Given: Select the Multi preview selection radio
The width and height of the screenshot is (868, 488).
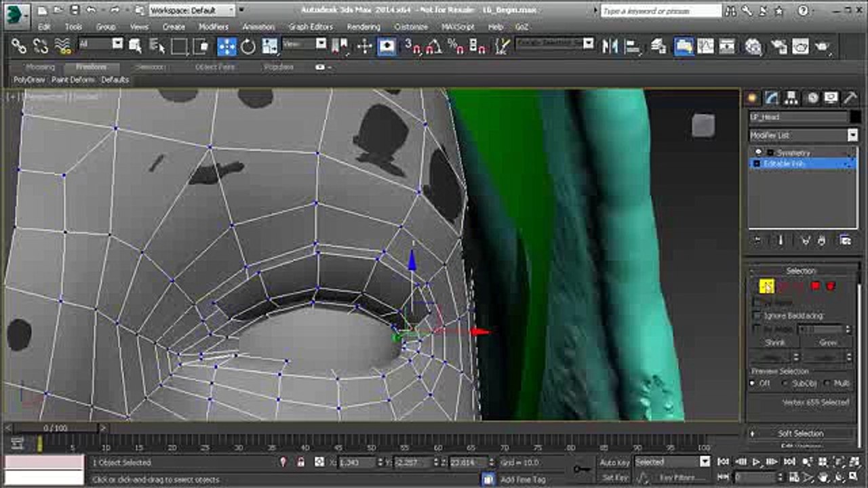Looking at the screenshot, I should 827,383.
